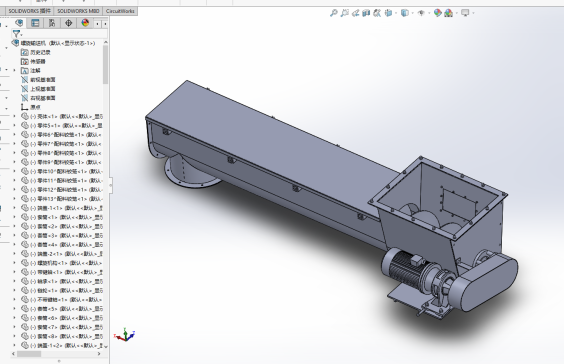Click the XYZ orientation triad in viewport
The height and width of the screenshot is (364, 564).
pyautogui.click(x=124, y=335)
